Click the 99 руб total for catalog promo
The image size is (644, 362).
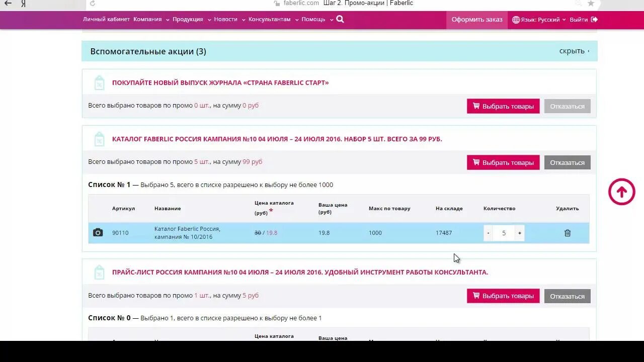pyautogui.click(x=253, y=161)
